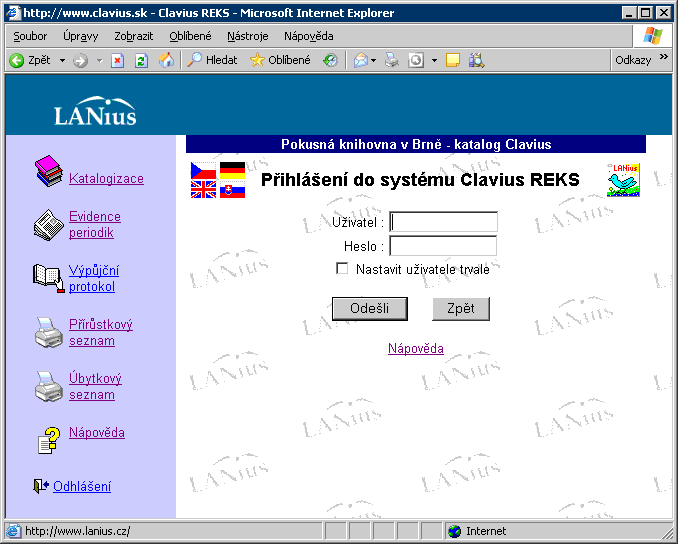The width and height of the screenshot is (678, 544).
Task: Expand the Forward button history dropdown arrow
Action: click(x=99, y=61)
